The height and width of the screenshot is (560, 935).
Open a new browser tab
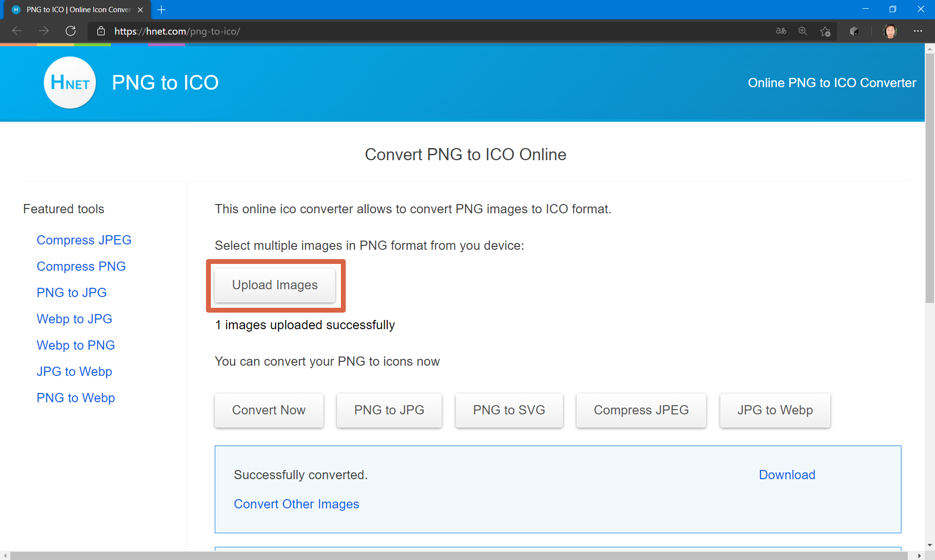(162, 10)
